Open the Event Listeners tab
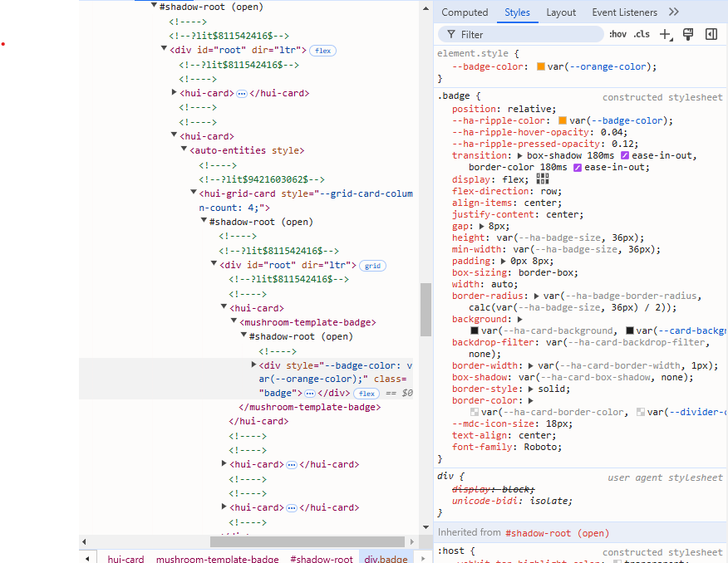Viewport: 728px width, 563px height. coord(624,12)
